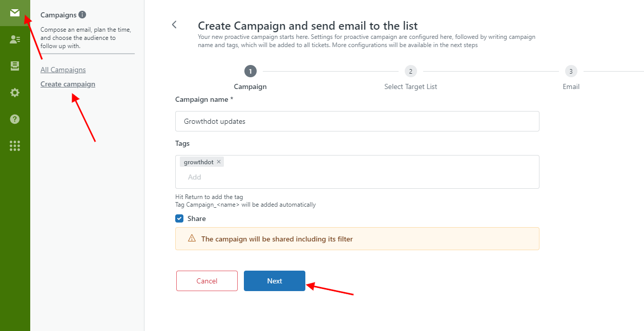Select step 3 Email in wizard

(x=571, y=71)
